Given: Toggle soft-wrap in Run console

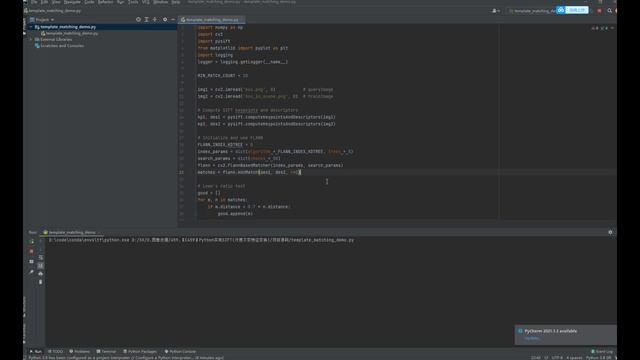Looking at the screenshot, I should click(40, 258).
